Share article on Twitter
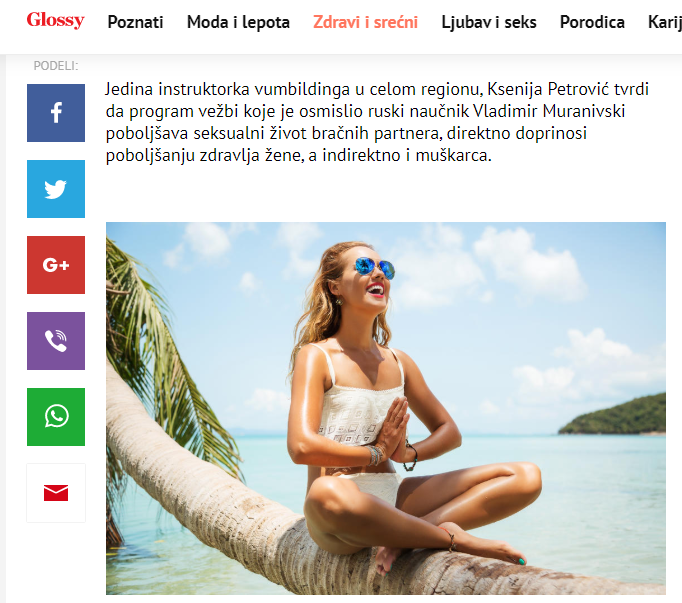 coord(56,189)
